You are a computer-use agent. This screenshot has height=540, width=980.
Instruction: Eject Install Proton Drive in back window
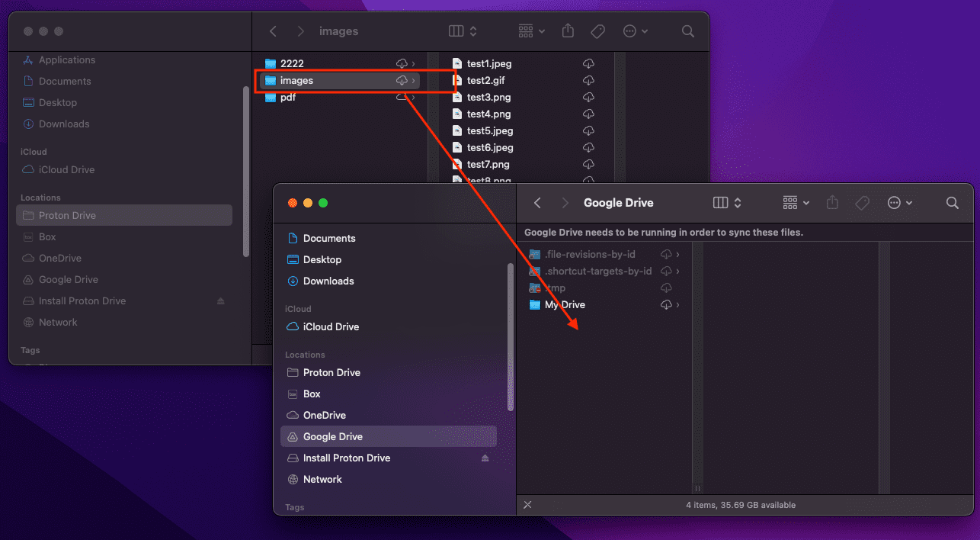221,301
